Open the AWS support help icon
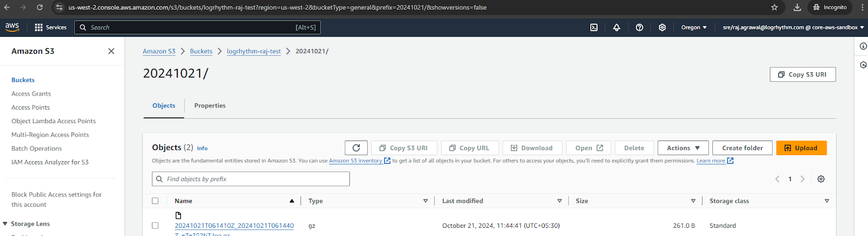This screenshot has height=236, width=868. pos(640,28)
